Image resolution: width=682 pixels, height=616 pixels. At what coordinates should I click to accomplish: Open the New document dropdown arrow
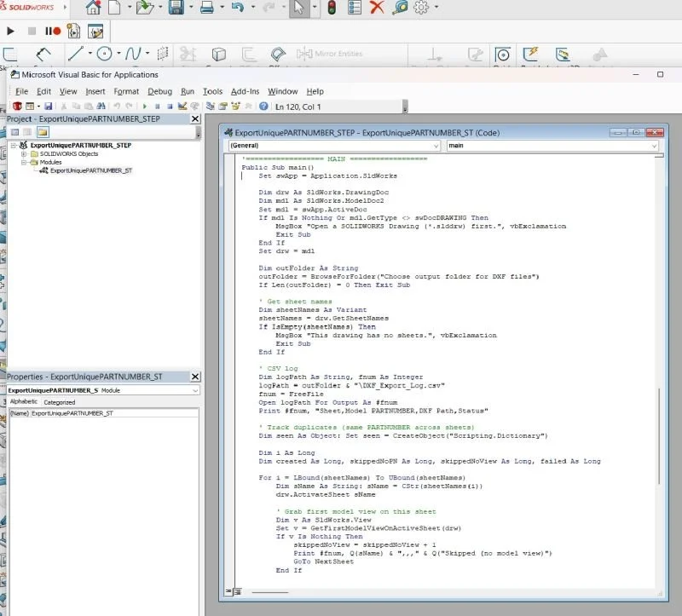[130, 8]
